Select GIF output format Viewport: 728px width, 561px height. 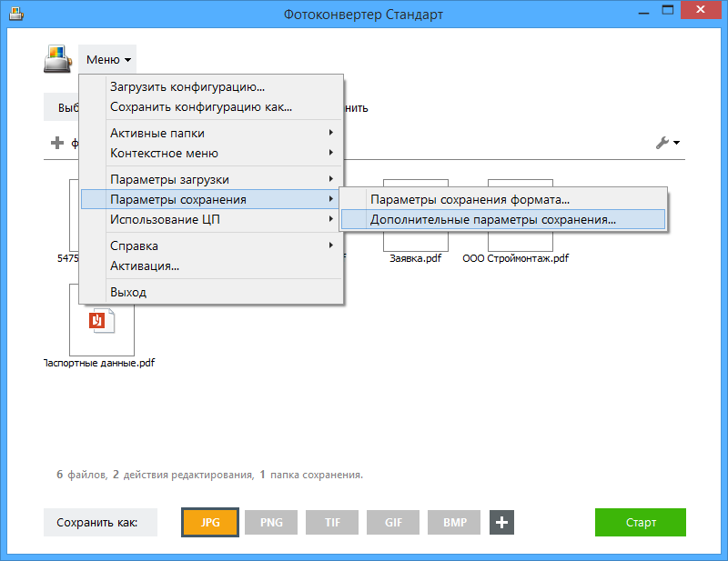tap(393, 523)
